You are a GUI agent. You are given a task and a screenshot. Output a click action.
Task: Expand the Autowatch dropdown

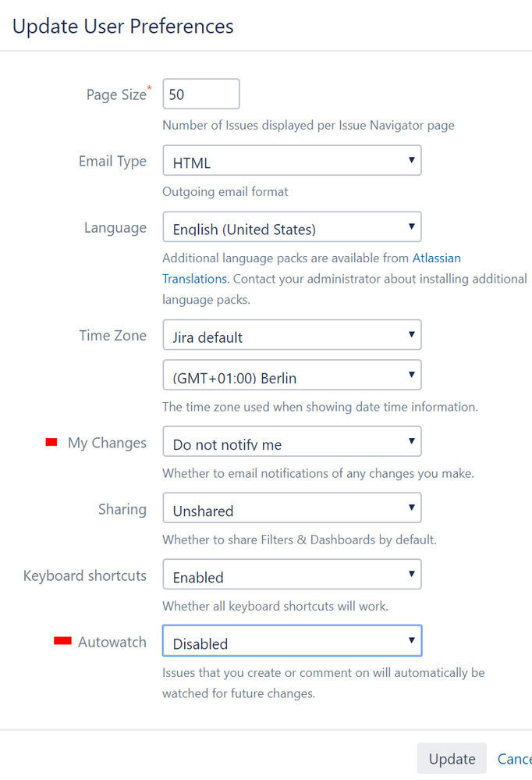coord(292,641)
